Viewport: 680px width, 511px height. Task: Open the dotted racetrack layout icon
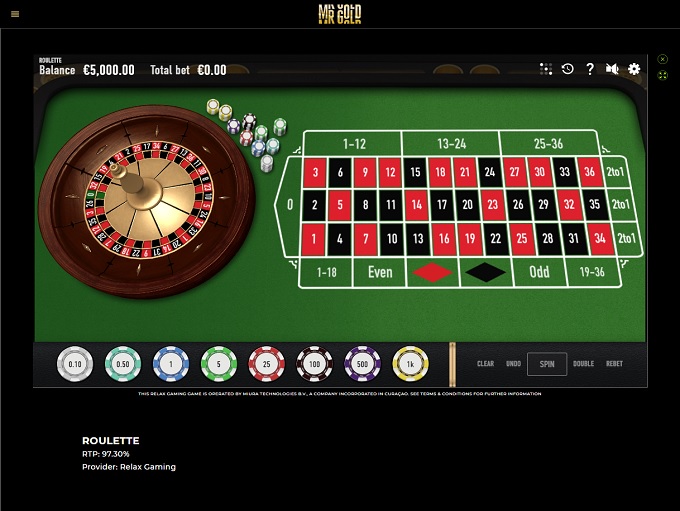tap(546, 69)
